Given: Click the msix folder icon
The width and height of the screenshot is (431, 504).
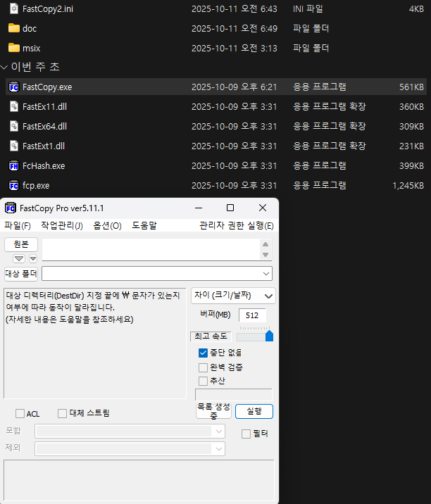Looking at the screenshot, I should pyautogui.click(x=14, y=48).
